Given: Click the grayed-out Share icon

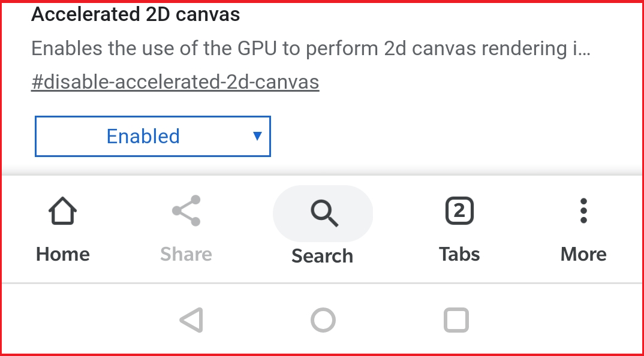Looking at the screenshot, I should pyautogui.click(x=186, y=210).
